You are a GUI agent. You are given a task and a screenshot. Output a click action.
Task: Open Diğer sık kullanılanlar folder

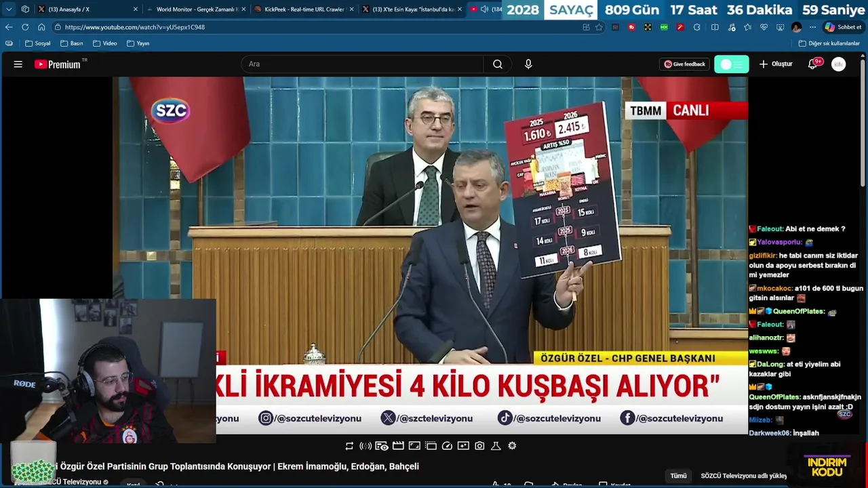[829, 43]
